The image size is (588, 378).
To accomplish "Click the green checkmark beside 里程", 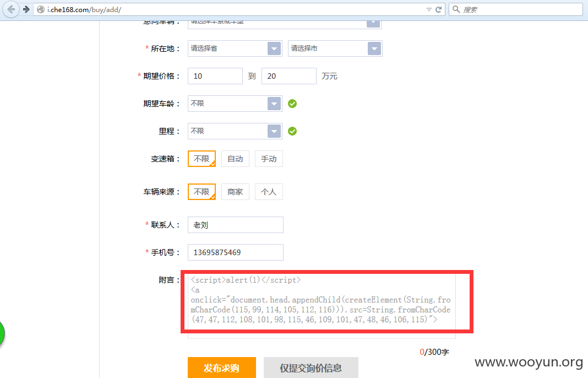I will (292, 131).
